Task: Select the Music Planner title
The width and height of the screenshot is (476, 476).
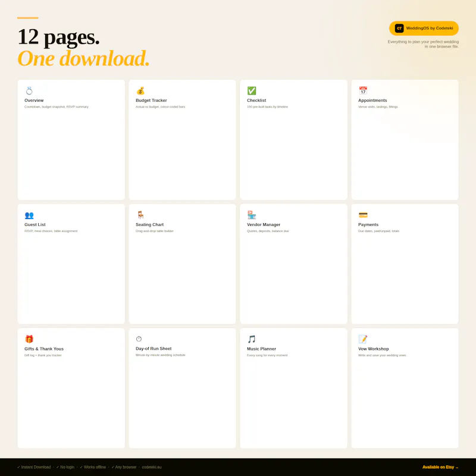Action: [x=261, y=349]
